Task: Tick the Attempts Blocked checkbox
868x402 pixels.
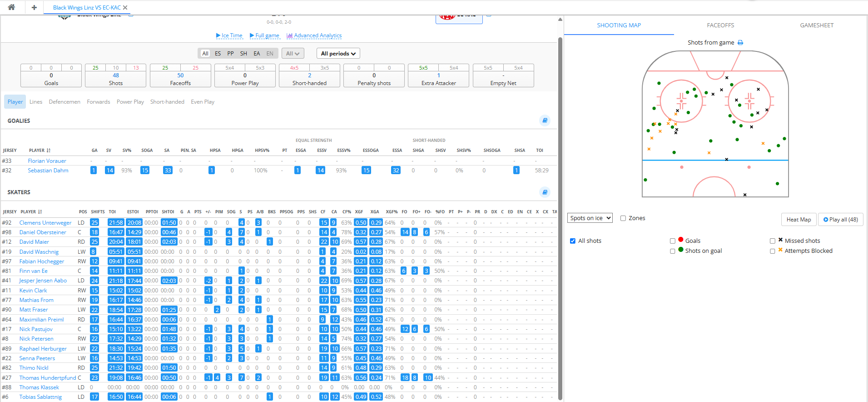Action: pyautogui.click(x=773, y=251)
